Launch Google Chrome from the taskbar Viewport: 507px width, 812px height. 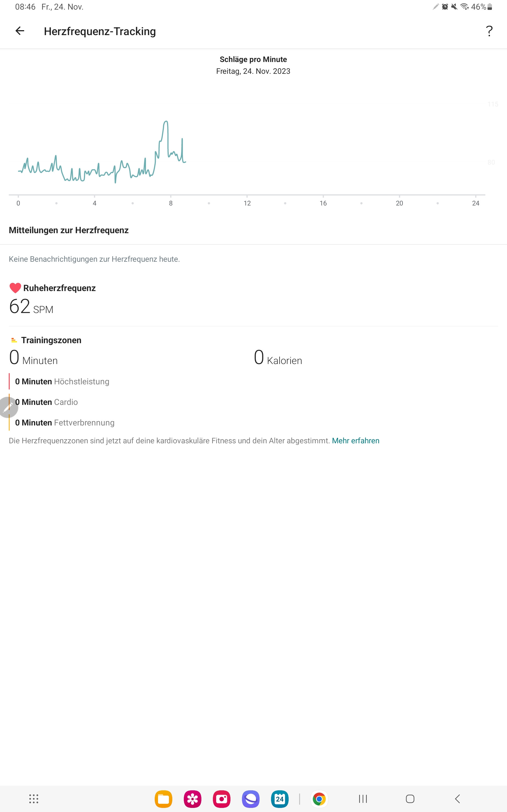[x=319, y=799]
